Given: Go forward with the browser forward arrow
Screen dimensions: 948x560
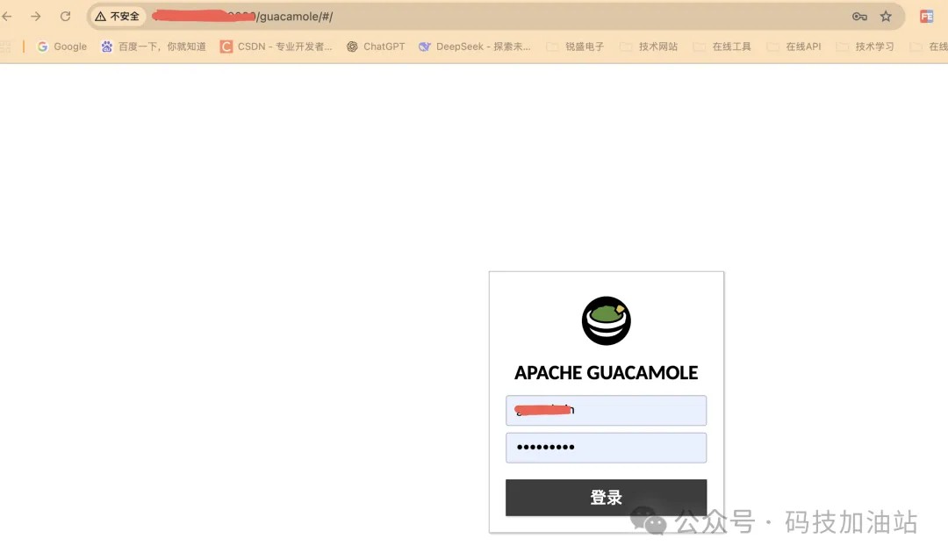Looking at the screenshot, I should click(x=36, y=17).
